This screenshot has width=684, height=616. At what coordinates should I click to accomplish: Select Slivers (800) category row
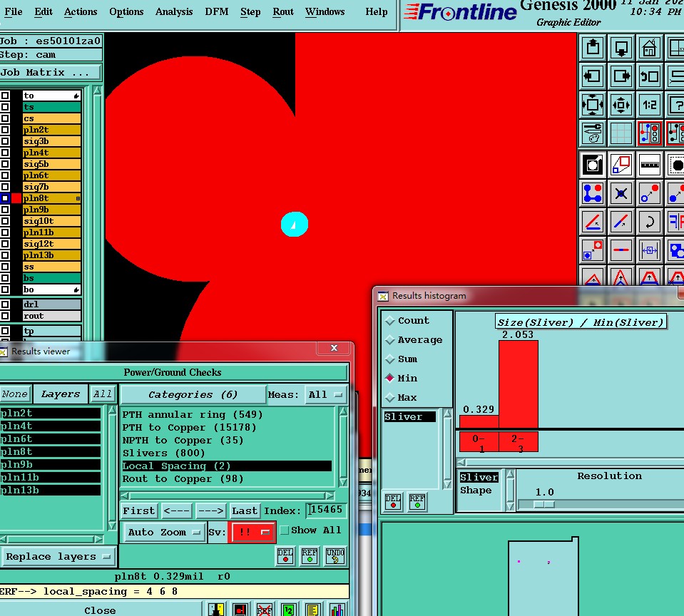[227, 453]
